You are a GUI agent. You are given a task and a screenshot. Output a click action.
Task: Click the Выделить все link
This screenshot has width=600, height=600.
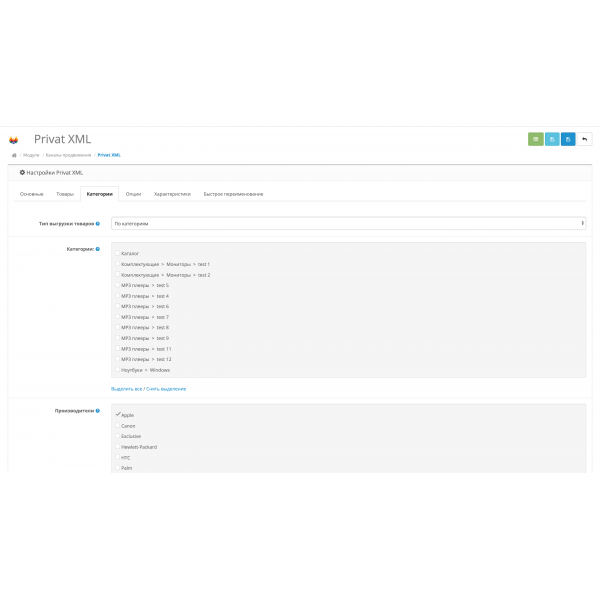point(126,389)
